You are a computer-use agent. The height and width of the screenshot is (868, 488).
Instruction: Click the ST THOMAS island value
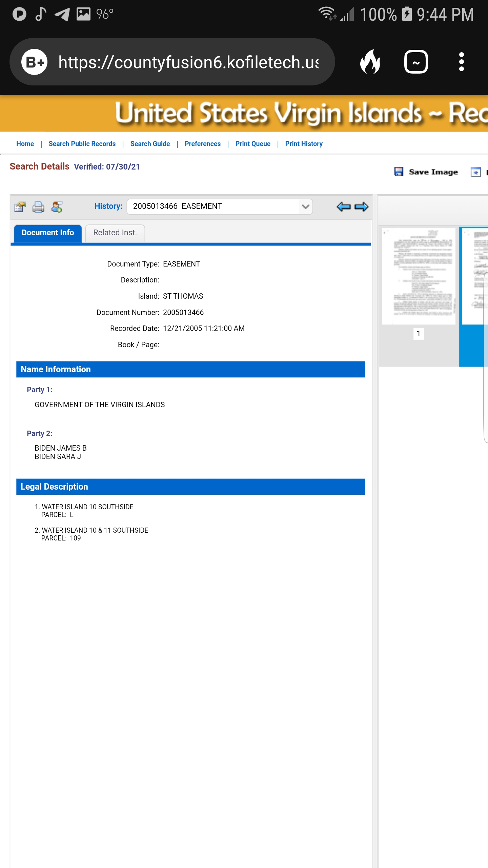[x=183, y=296]
